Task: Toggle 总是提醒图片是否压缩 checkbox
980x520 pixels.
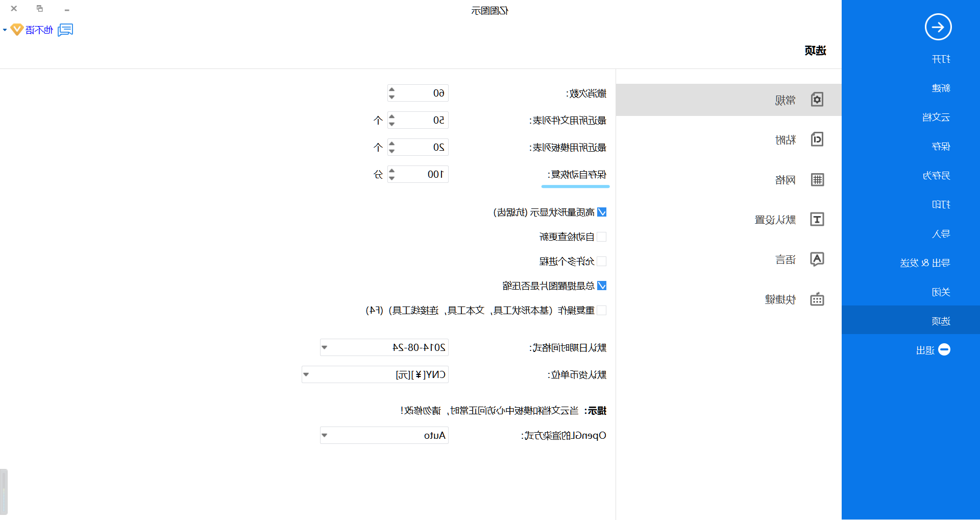Action: 602,286
